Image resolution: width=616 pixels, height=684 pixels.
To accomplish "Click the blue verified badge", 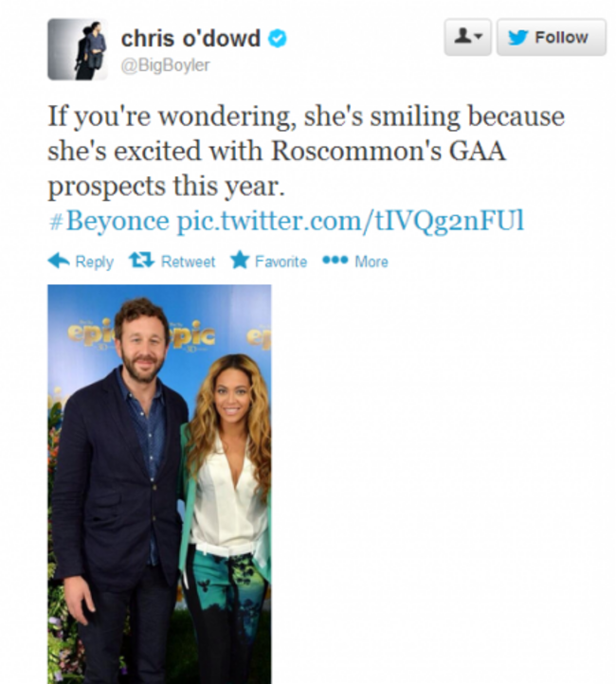I will tap(278, 39).
